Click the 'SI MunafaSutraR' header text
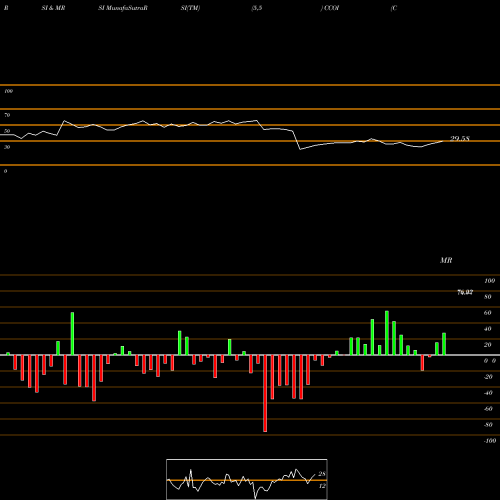 point(123,8)
